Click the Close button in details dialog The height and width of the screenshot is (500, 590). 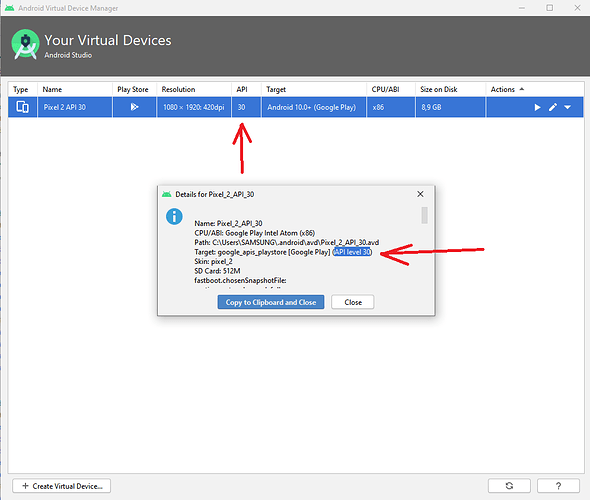353,302
